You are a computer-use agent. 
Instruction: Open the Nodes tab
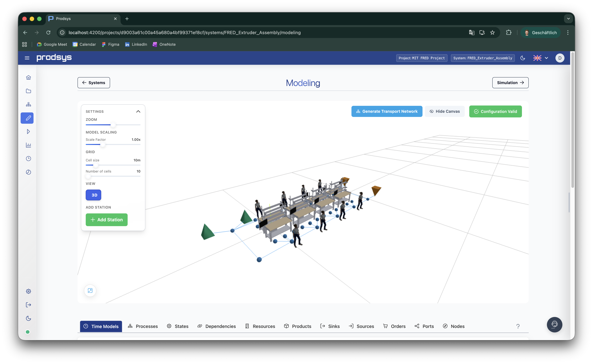pyautogui.click(x=454, y=326)
